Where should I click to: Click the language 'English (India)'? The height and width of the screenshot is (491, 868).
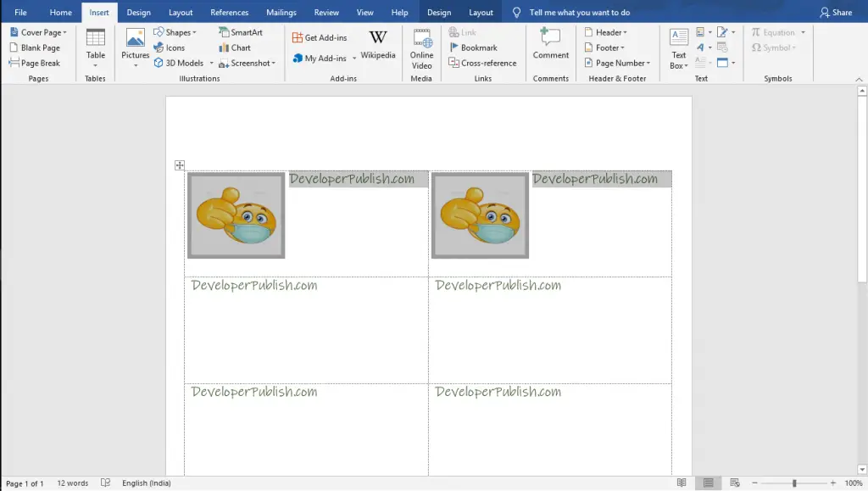coord(146,483)
